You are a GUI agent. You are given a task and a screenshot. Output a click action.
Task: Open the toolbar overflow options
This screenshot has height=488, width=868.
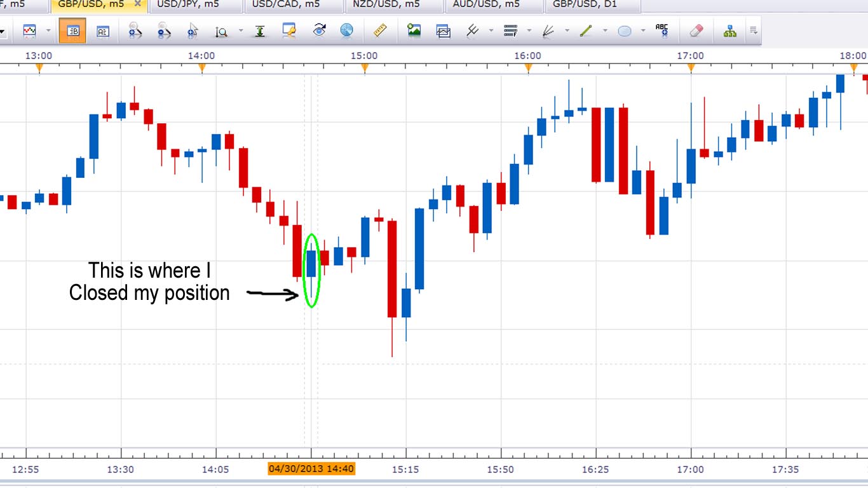pyautogui.click(x=754, y=30)
